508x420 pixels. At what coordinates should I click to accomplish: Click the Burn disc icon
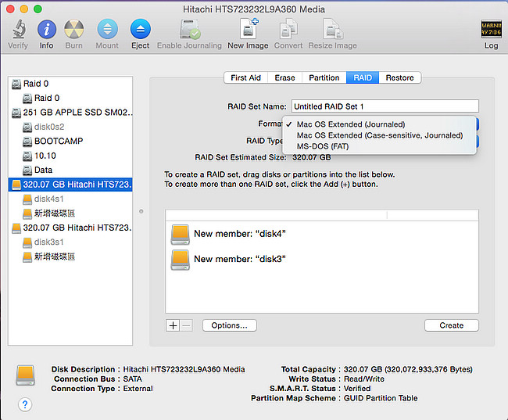coord(74,29)
